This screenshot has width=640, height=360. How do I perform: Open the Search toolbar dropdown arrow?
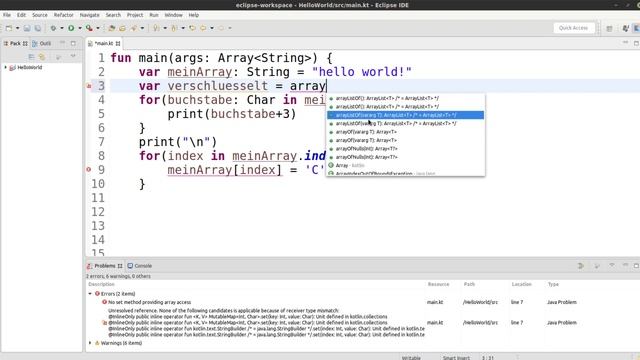point(142,28)
